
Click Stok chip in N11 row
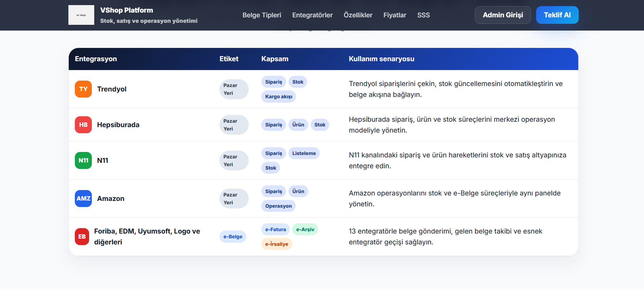click(270, 168)
